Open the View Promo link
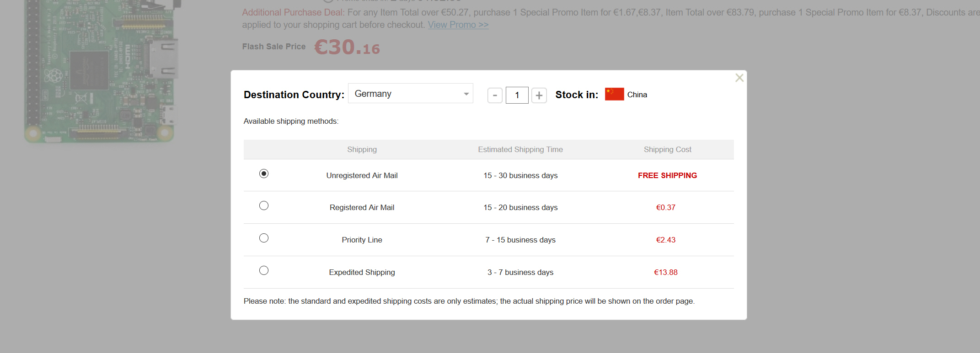Screen dimensions: 980x353 point(458,25)
